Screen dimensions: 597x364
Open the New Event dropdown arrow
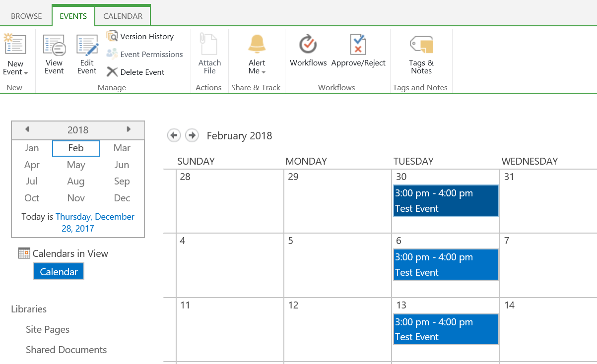point(27,72)
